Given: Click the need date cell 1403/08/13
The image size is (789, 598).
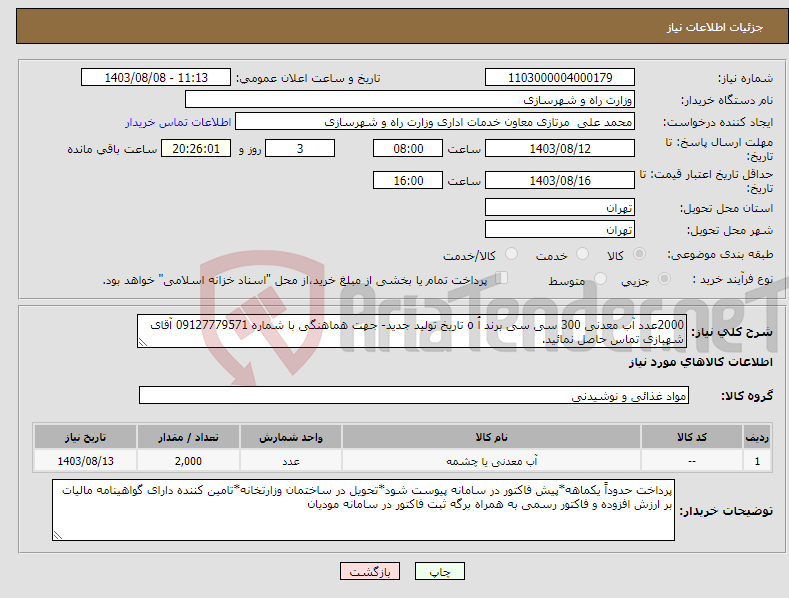Looking at the screenshot, I should (85, 461).
